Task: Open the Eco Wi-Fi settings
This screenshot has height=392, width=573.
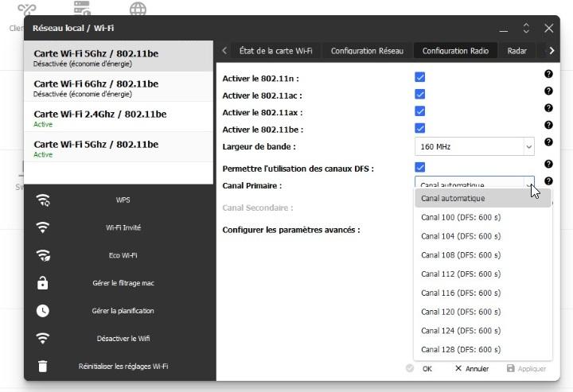Action: point(43,255)
